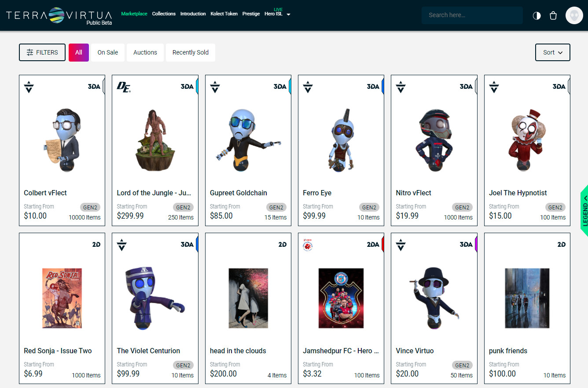Go to Collections in the navigation
This screenshot has width=588, height=388.
(x=164, y=14)
